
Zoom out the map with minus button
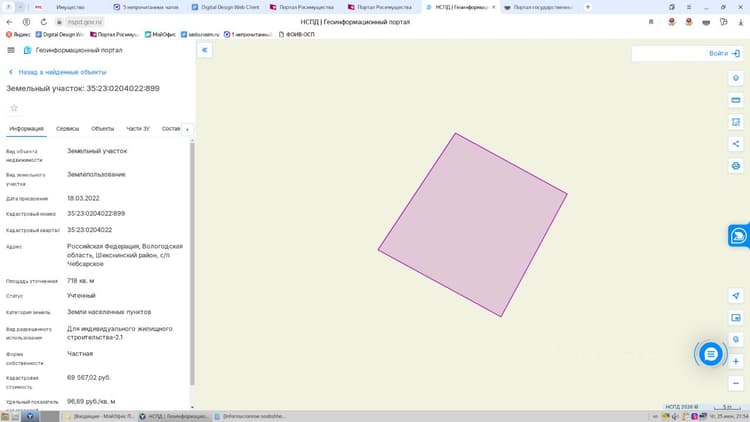point(736,383)
